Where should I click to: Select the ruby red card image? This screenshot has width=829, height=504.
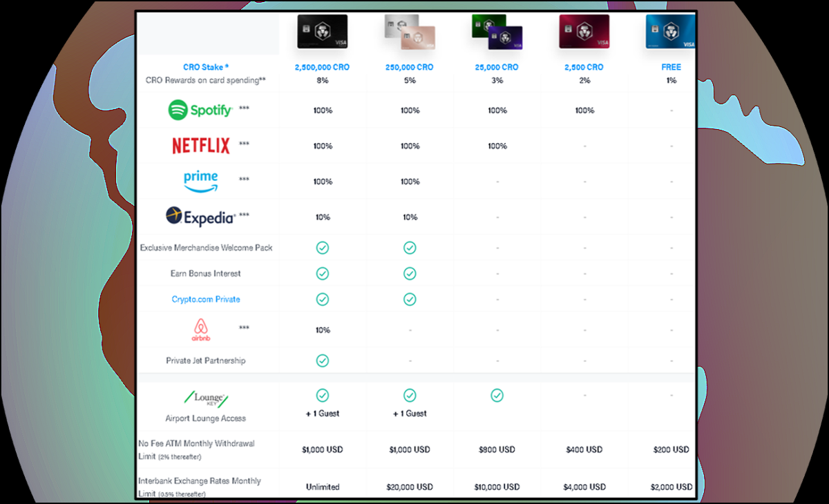584,31
